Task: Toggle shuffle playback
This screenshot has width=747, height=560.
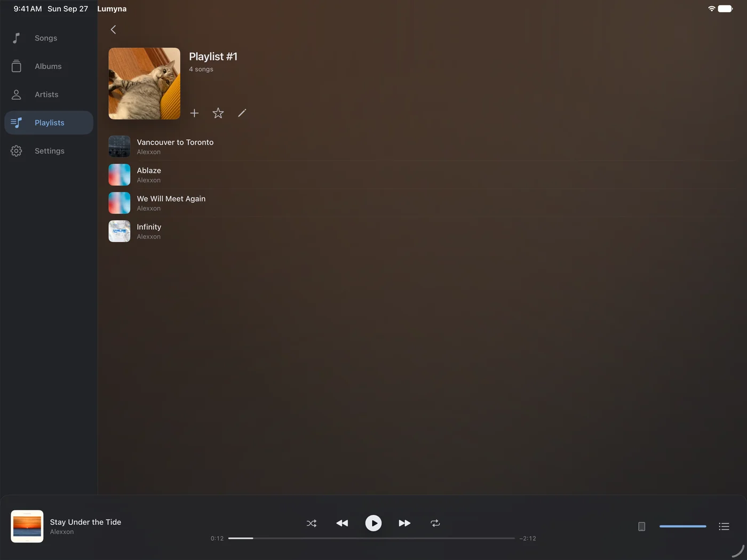Action: [x=312, y=523]
